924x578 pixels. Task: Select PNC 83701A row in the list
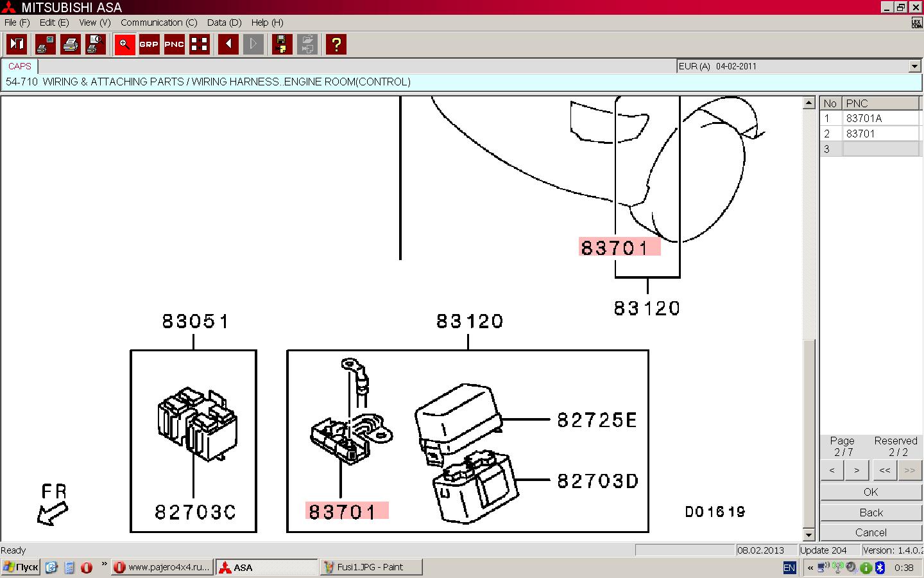[x=864, y=118]
